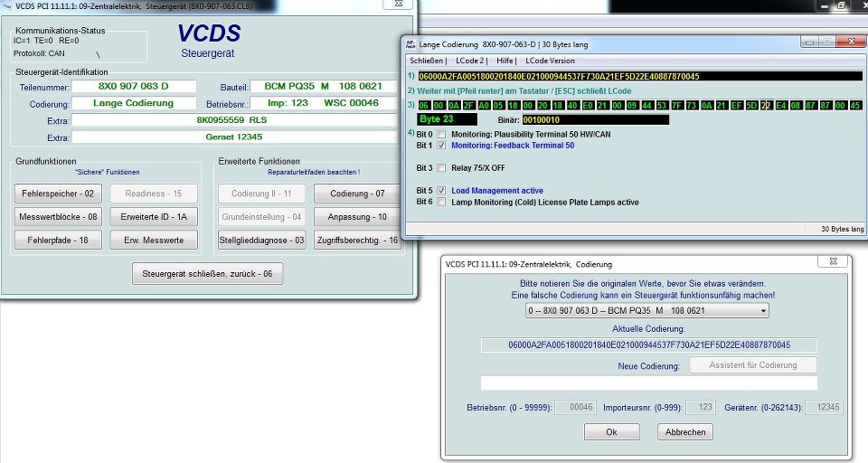Toggle Bit 3 Relay 75/X OFF
The width and height of the screenshot is (868, 463).
coord(441,168)
